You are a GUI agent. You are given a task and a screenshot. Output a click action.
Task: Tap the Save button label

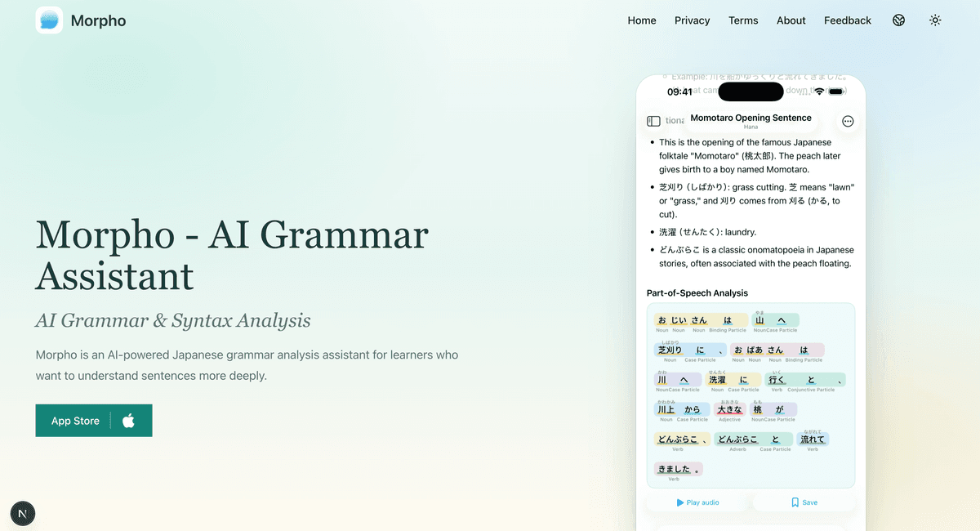coord(809,502)
